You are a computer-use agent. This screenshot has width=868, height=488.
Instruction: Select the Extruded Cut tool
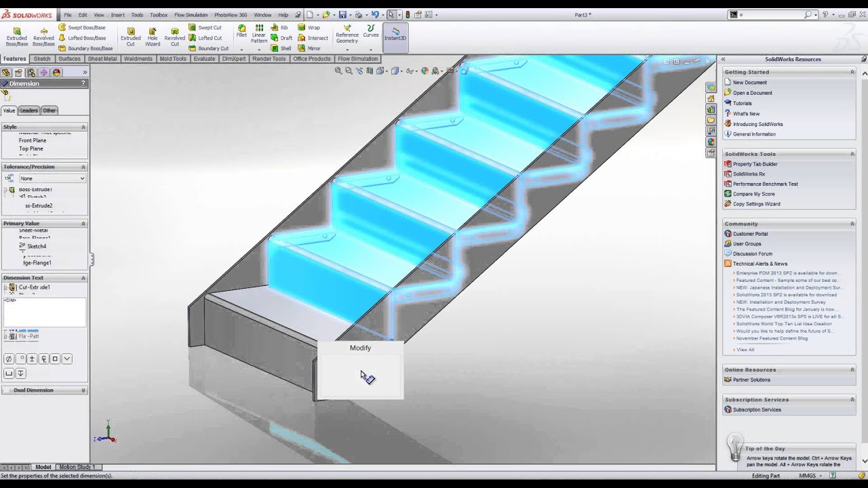point(131,37)
